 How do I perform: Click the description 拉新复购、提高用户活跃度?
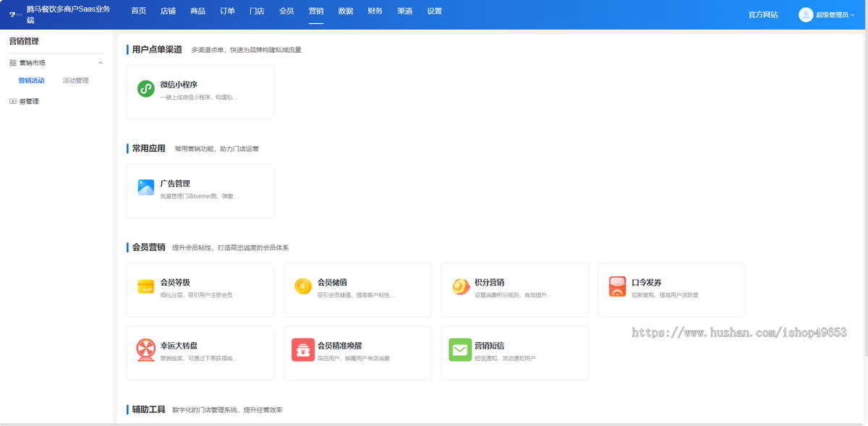[664, 295]
